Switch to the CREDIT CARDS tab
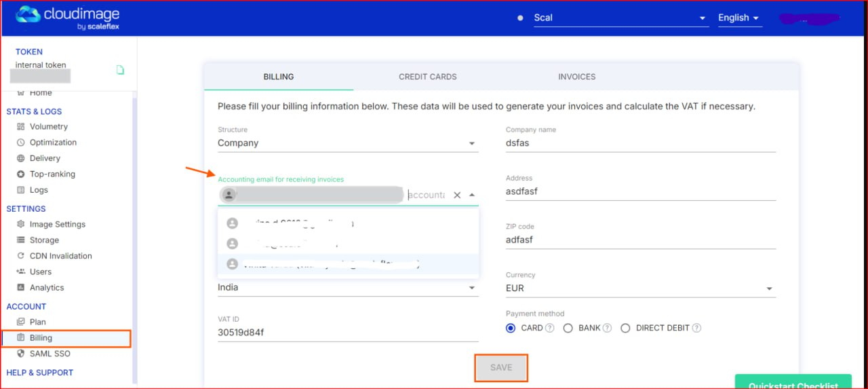868x389 pixels. tap(427, 77)
